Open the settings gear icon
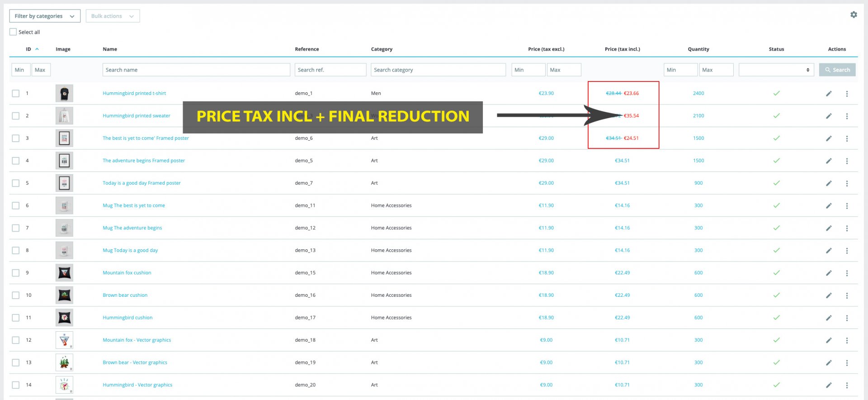This screenshot has height=400, width=868. point(853,15)
